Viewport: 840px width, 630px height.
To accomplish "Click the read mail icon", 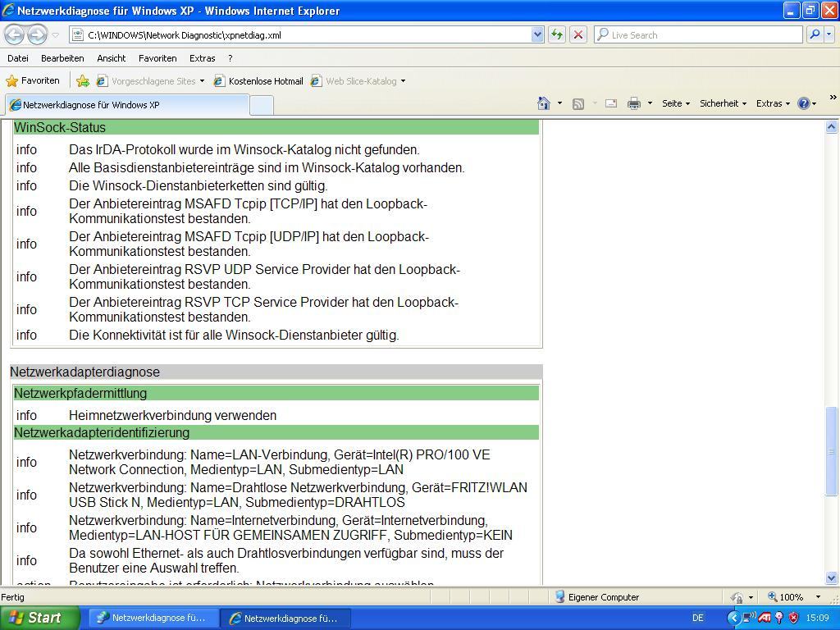I will 610,103.
